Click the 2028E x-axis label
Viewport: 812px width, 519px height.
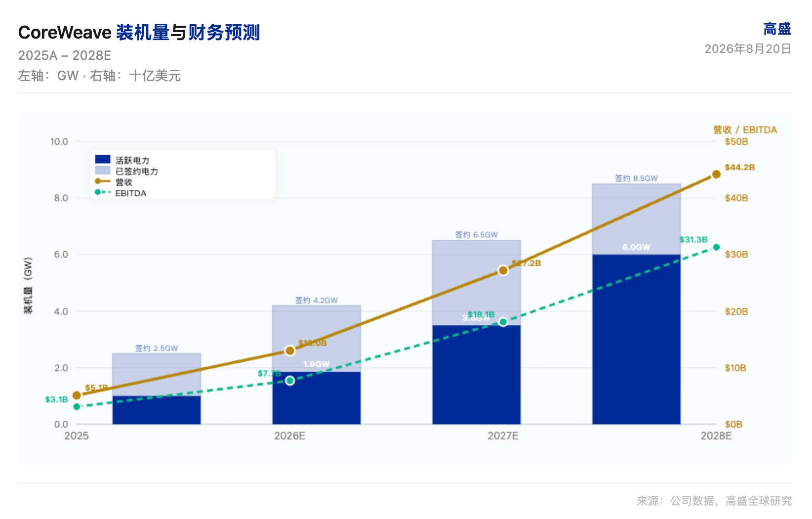pos(716,435)
